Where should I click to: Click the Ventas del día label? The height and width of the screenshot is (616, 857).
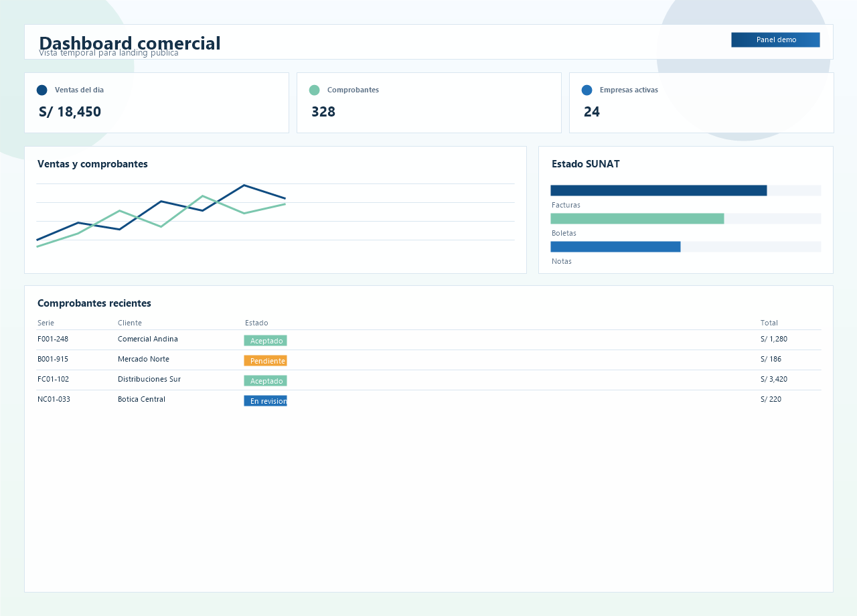coord(79,90)
